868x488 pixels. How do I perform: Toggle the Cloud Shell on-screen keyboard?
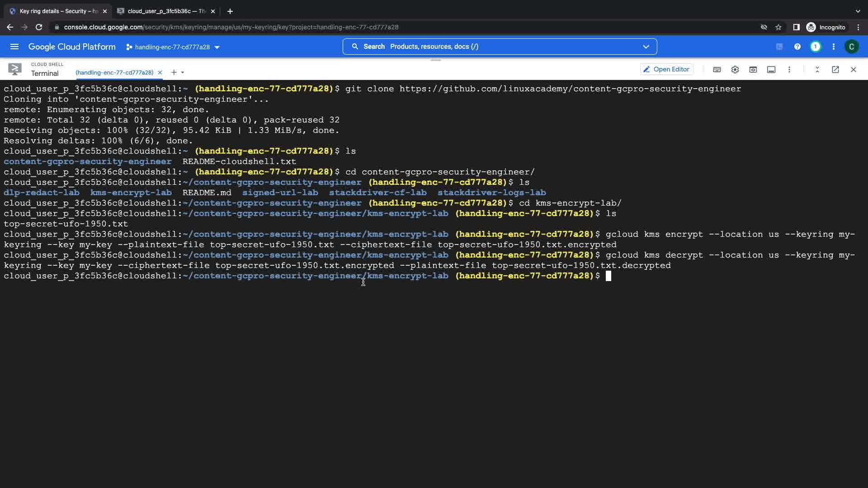(717, 70)
